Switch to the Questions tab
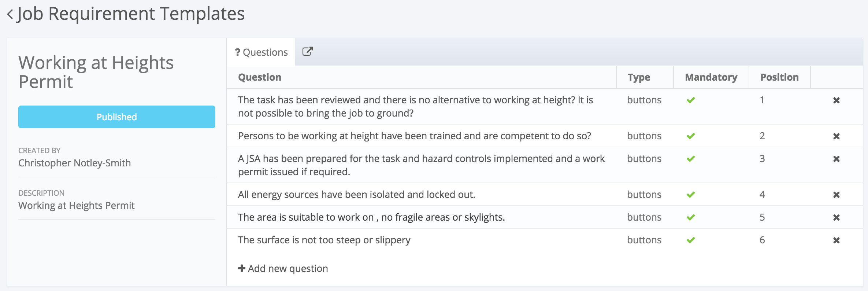Image resolution: width=868 pixels, height=291 pixels. coord(261,52)
